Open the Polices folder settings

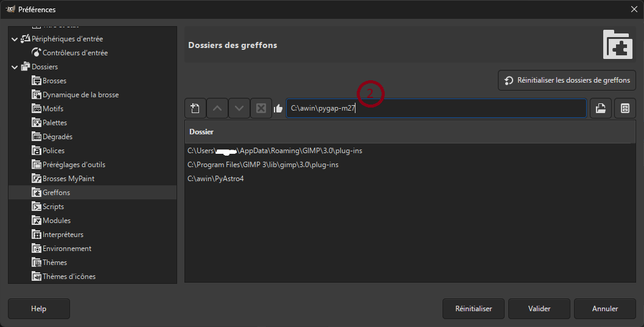pyautogui.click(x=54, y=151)
